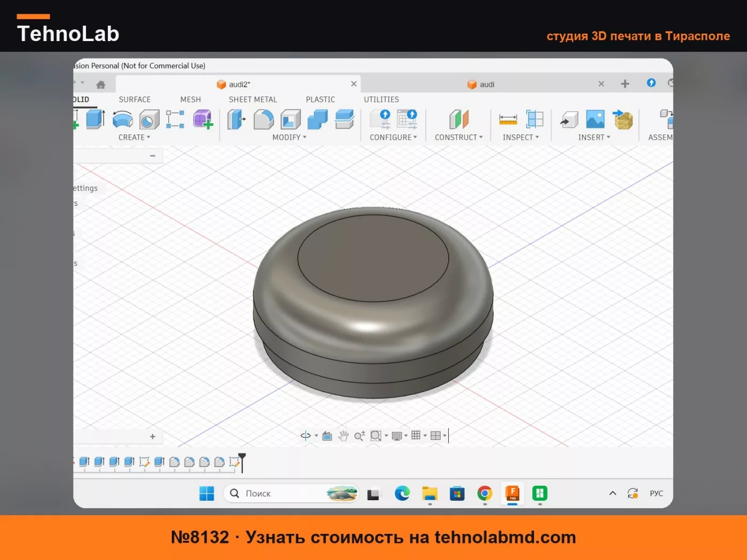Open the MODIFY dropdown menu
Viewport: 747px width, 560px height.
tap(289, 137)
